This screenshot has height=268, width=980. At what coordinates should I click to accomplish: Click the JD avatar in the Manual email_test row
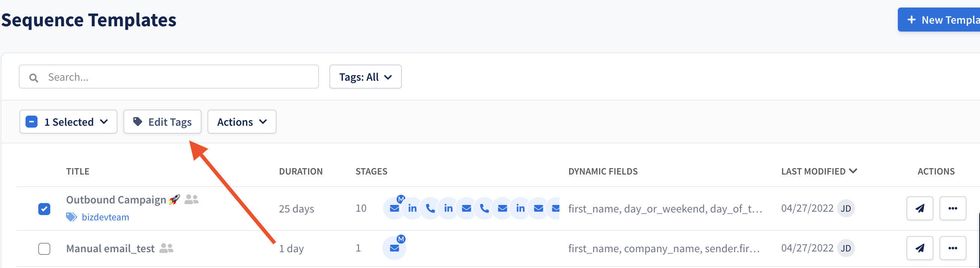846,248
